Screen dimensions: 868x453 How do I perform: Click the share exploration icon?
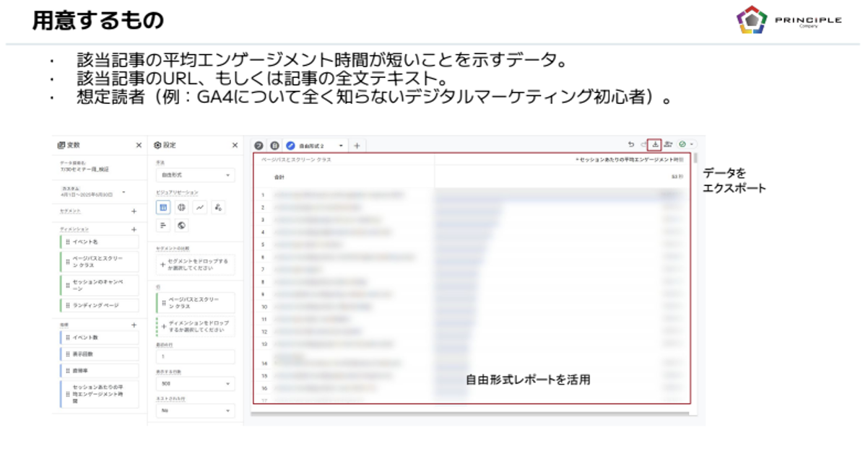pyautogui.click(x=668, y=145)
